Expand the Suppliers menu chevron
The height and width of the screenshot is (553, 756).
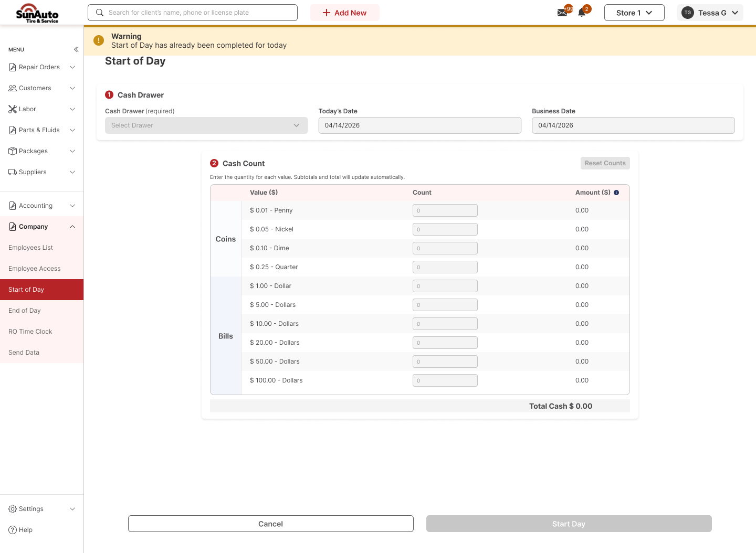point(72,172)
